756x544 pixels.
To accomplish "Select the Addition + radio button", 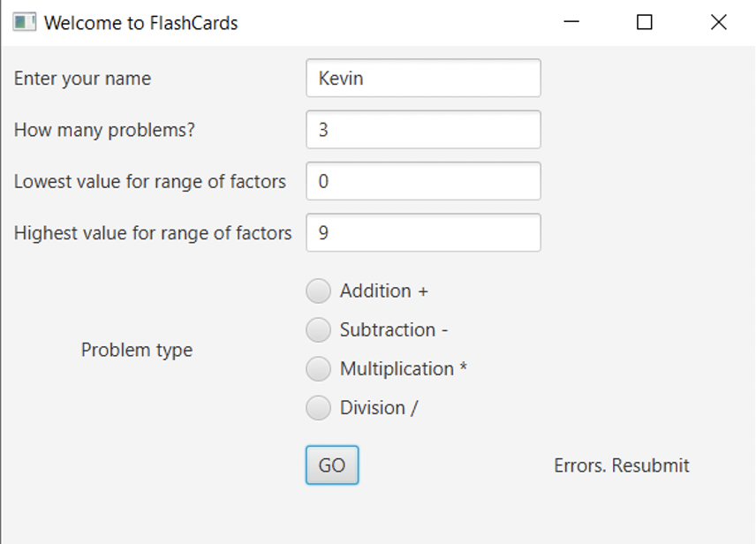I will [x=318, y=291].
